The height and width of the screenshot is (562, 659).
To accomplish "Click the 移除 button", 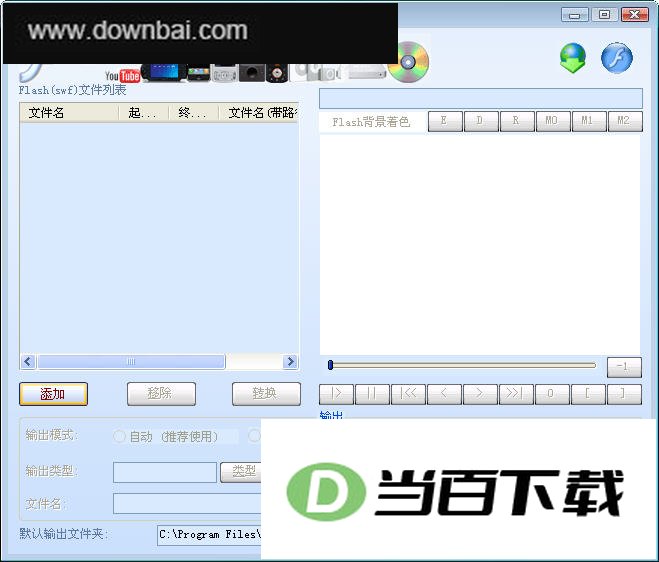I will click(161, 394).
